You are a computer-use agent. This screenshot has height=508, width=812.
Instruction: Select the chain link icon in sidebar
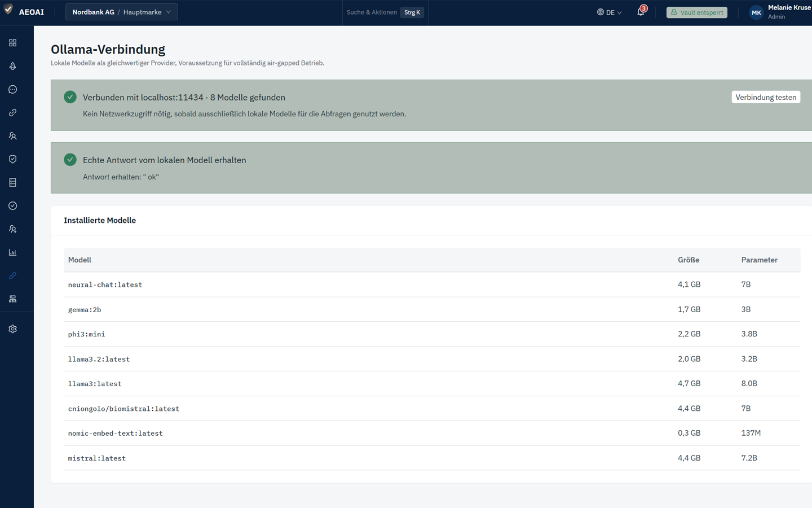(12, 113)
